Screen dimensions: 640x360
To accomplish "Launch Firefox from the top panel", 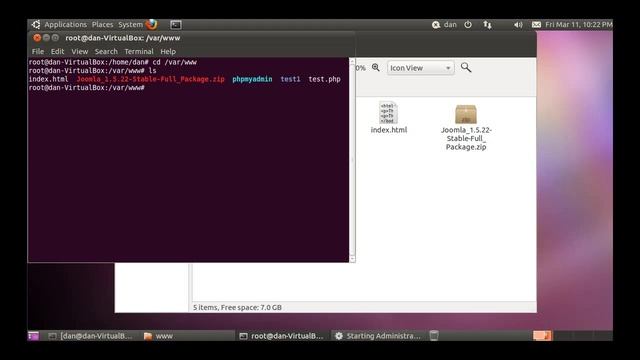I will [x=151, y=24].
